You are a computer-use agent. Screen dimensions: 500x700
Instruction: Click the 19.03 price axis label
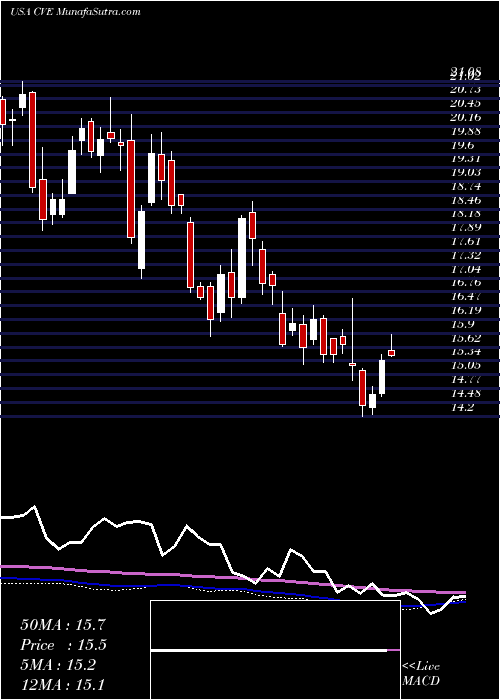(466, 173)
